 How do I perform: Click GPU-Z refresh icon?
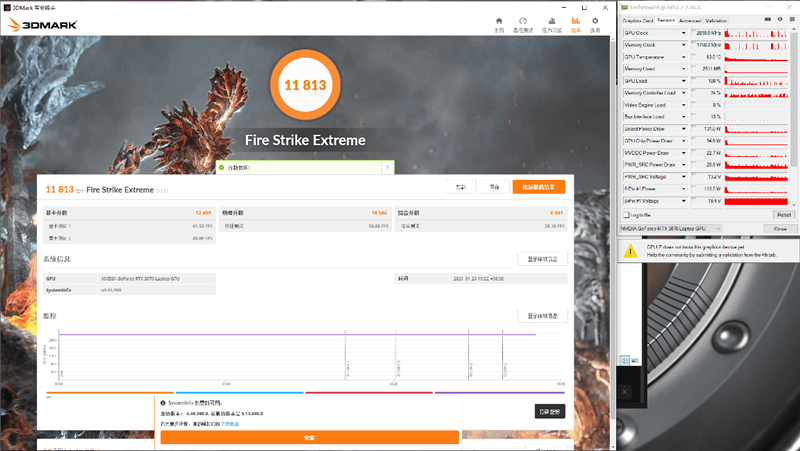coord(780,19)
